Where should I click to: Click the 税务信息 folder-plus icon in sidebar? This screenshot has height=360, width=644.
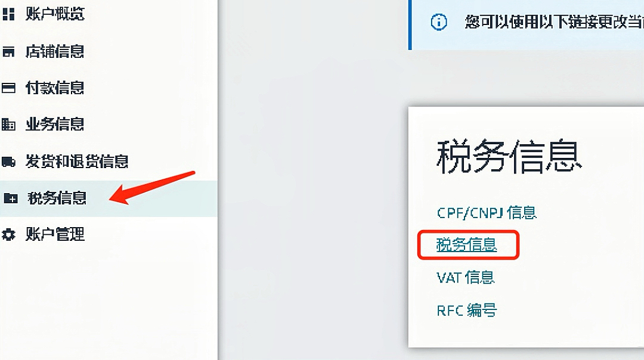point(11,198)
